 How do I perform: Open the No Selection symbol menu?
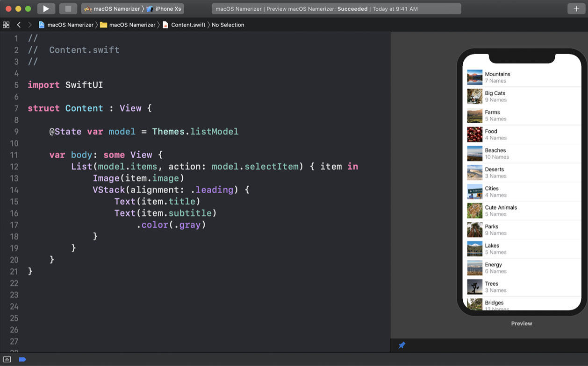[228, 25]
